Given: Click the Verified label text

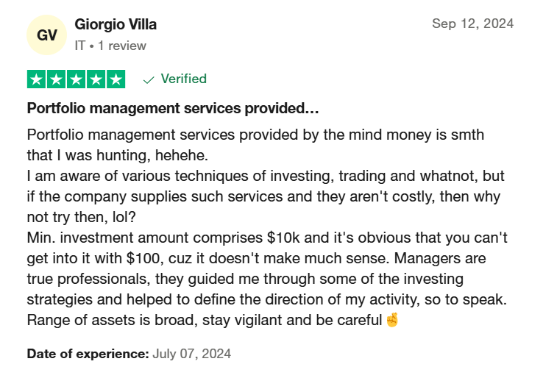Looking at the screenshot, I should coord(184,79).
